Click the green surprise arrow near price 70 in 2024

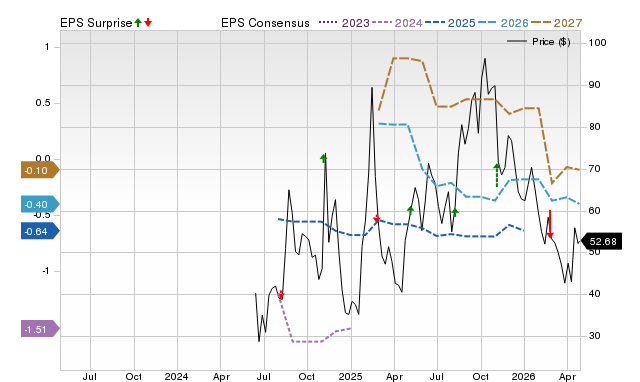[324, 158]
